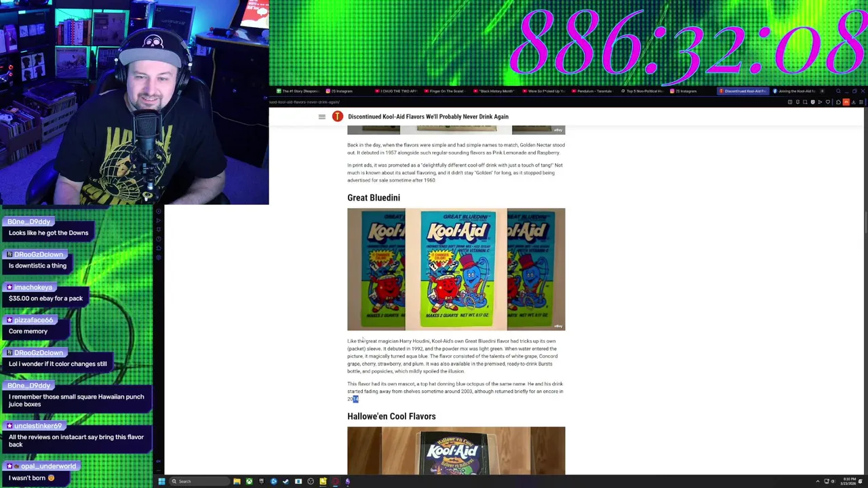Open Xbox app on taskbar

[x=249, y=481]
